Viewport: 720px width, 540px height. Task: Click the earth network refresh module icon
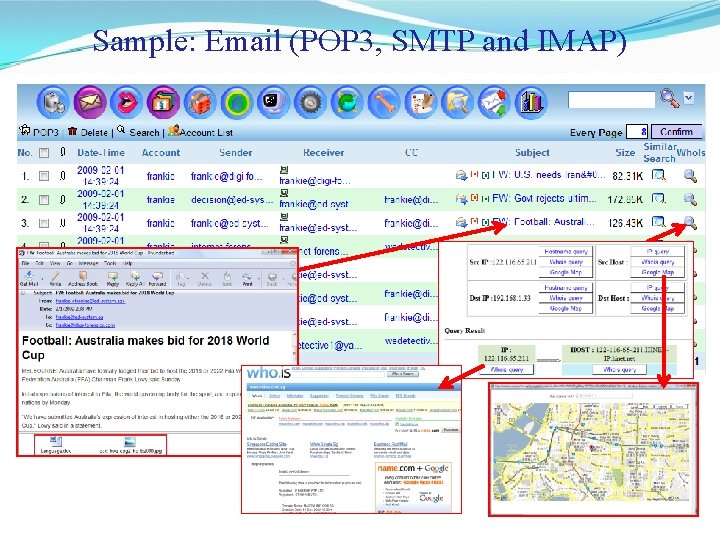click(347, 101)
